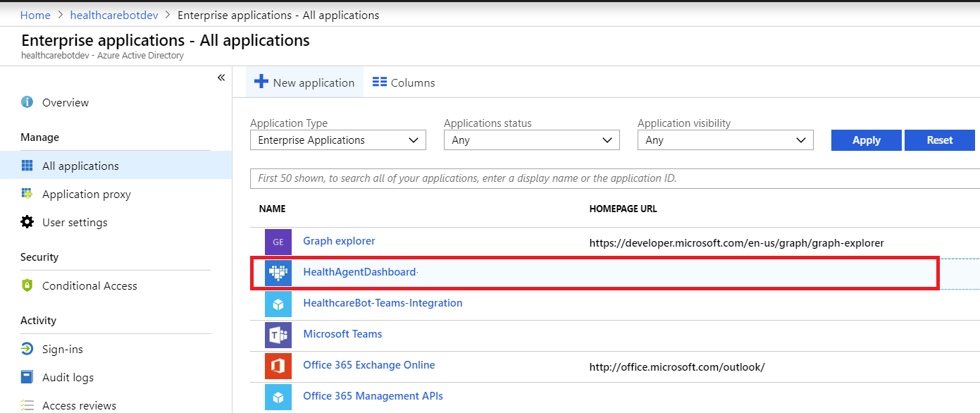This screenshot has width=980, height=413.
Task: Sort by the HOMEPAGE URL column header
Action: click(x=623, y=209)
